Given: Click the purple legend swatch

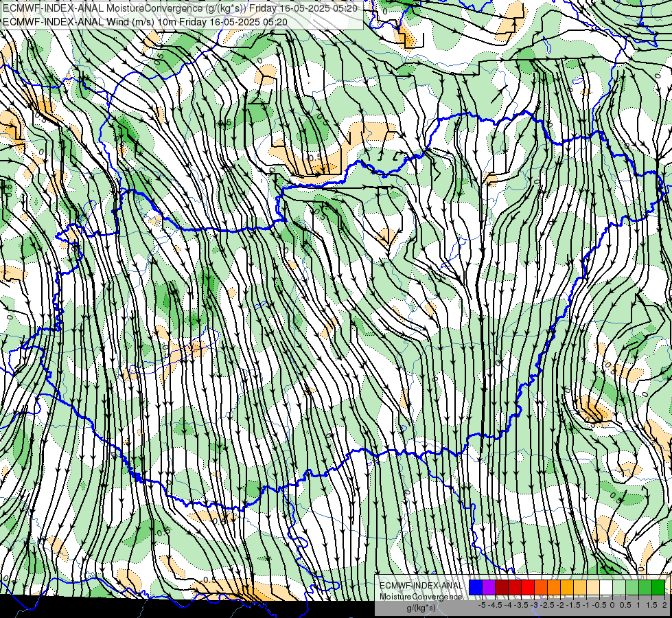Looking at the screenshot, I should pos(489,588).
